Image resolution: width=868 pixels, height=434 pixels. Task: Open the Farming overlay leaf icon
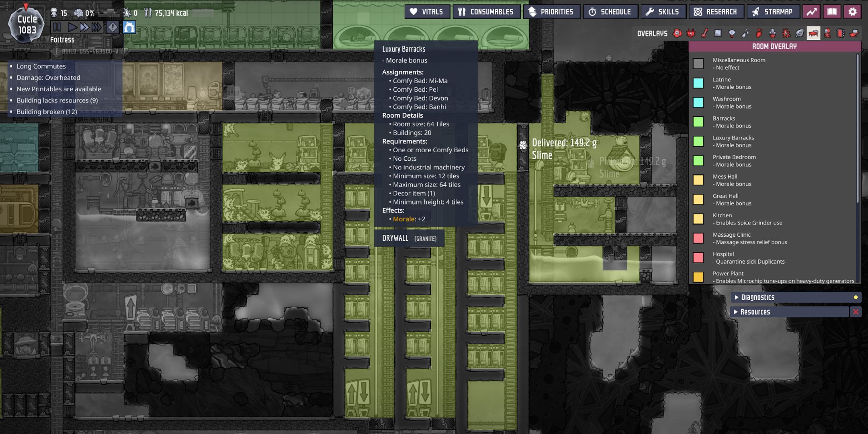800,33
